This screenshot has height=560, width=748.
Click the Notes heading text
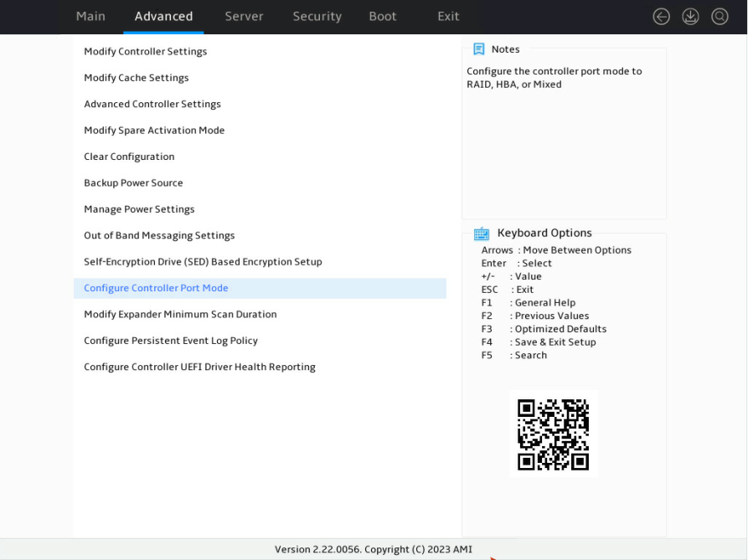click(505, 49)
